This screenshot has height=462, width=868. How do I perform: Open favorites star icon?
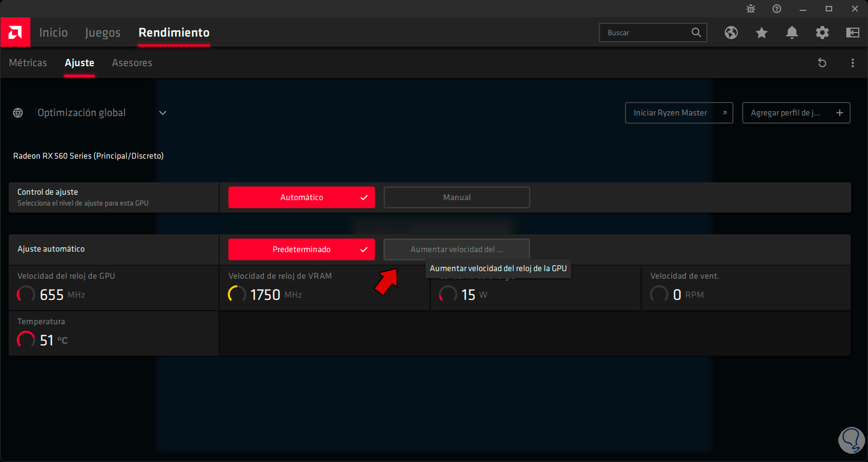(762, 33)
